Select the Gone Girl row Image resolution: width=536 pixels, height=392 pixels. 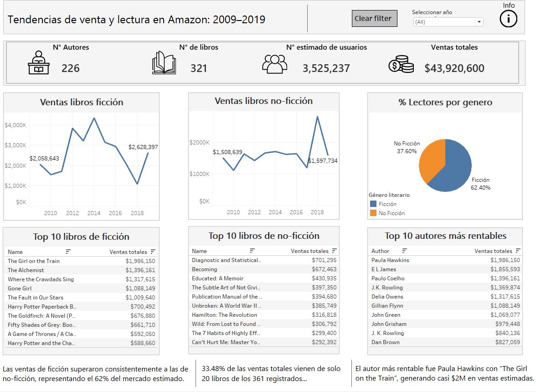click(x=81, y=288)
